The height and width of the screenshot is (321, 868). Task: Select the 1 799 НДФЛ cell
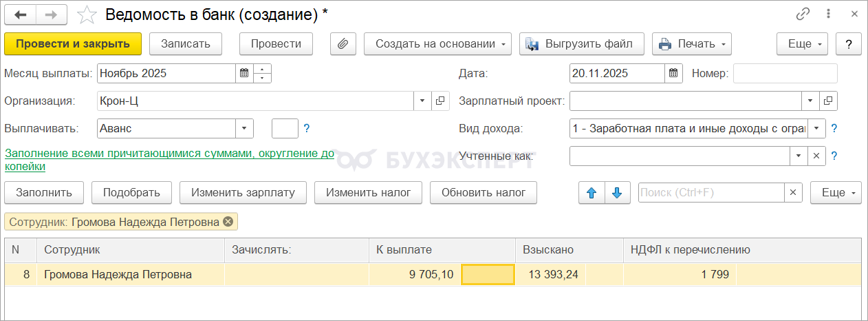[680, 275]
